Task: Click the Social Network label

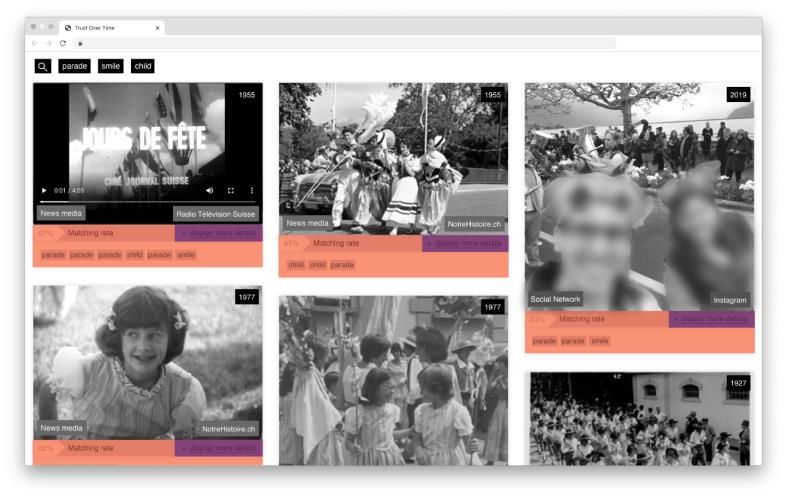Action: click(x=555, y=299)
